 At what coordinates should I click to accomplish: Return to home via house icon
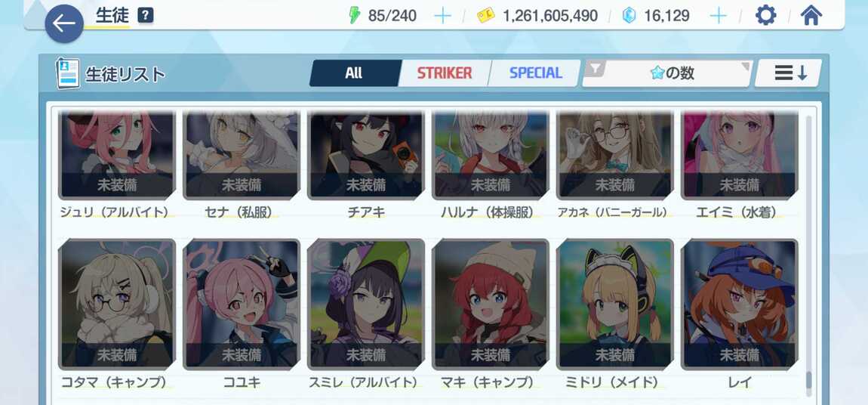[811, 16]
